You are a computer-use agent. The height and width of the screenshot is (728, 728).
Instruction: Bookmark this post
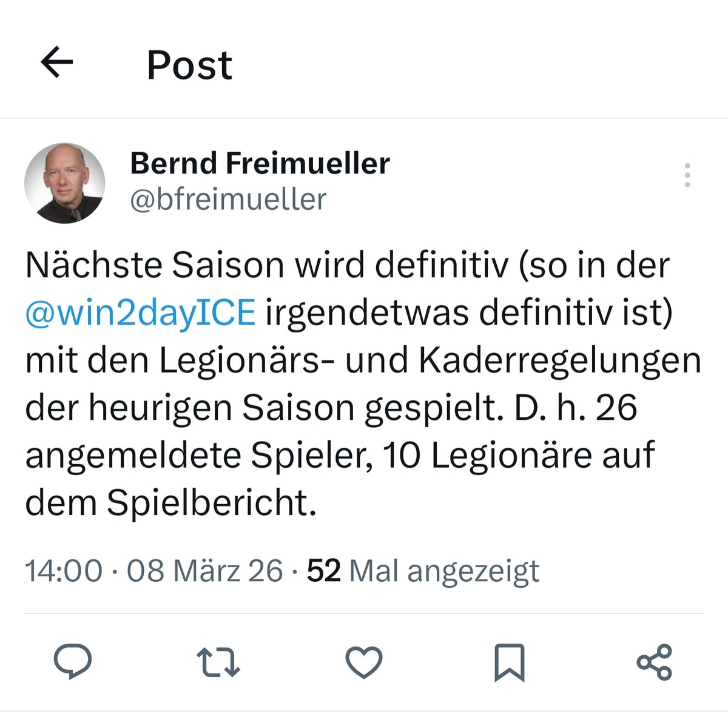click(x=510, y=662)
